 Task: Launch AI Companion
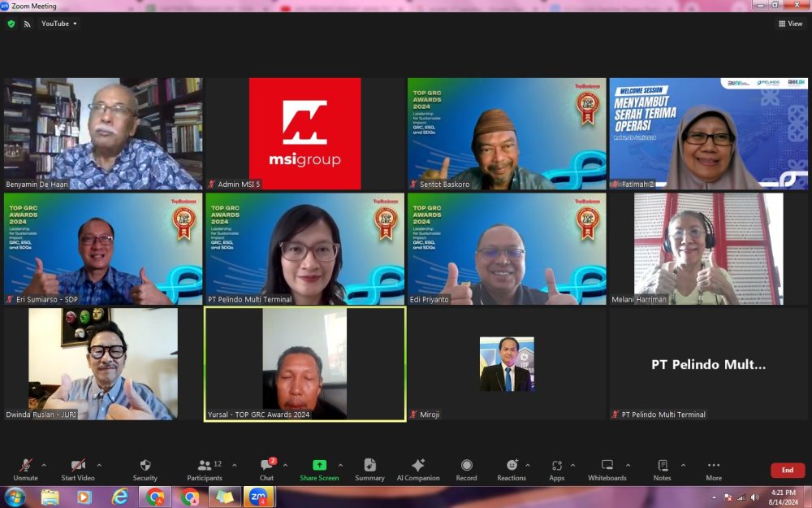tap(418, 470)
